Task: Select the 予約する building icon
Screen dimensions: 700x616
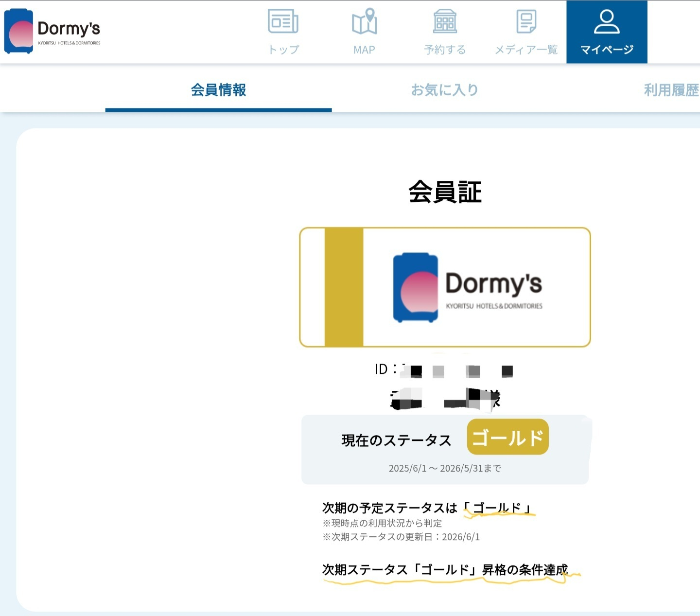Action: click(x=445, y=21)
